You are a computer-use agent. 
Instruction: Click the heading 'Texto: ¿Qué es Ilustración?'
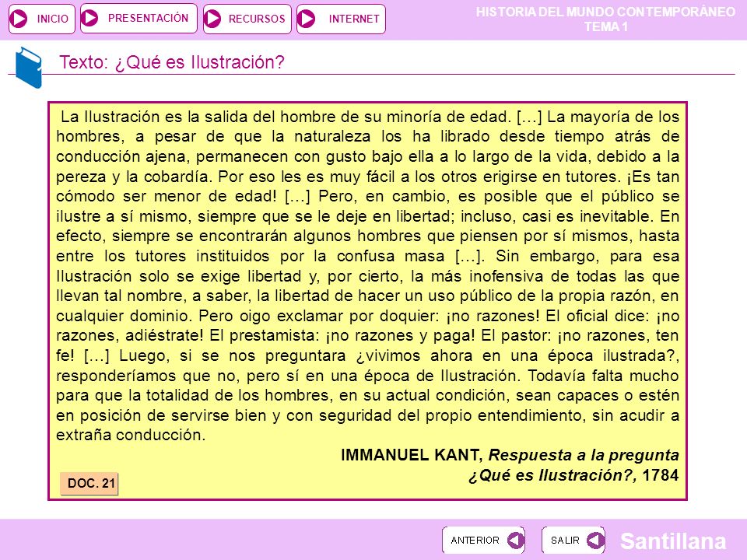click(171, 62)
